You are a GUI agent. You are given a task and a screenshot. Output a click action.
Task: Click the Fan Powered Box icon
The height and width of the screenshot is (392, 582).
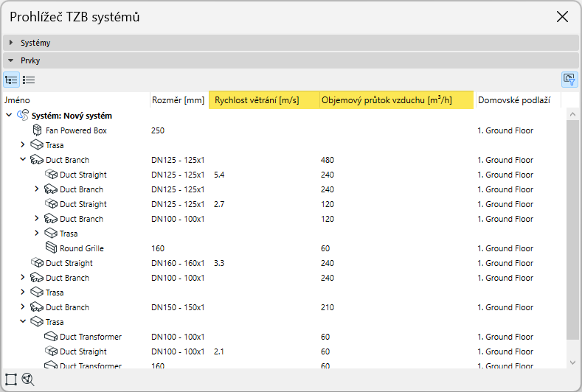(x=37, y=130)
